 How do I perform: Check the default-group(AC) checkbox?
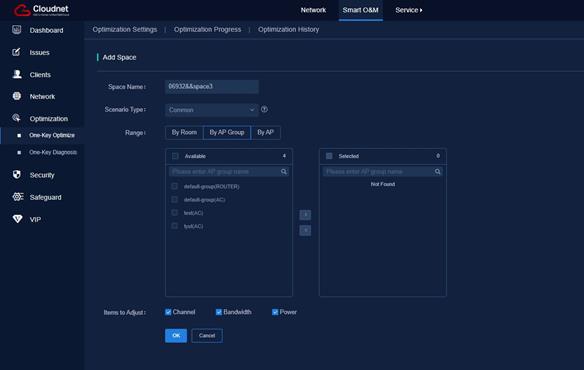coord(174,199)
